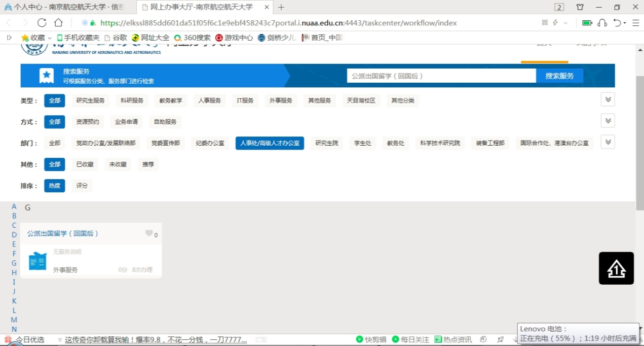Click the 搜索服务 search button
Viewport: 644px width, 346px height.
click(559, 76)
